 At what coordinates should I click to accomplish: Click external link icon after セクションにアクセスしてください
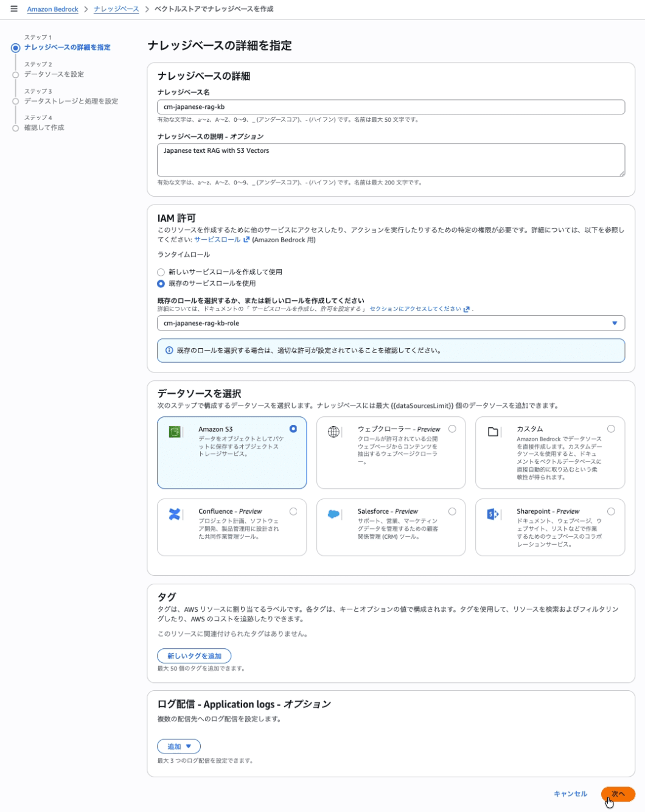click(467, 309)
